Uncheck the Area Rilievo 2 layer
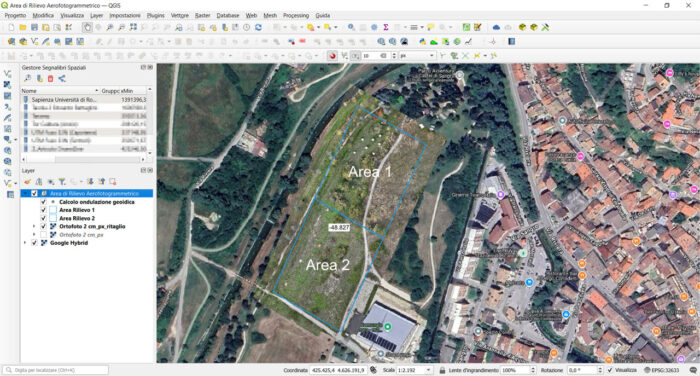The width and height of the screenshot is (700, 376). point(43,218)
